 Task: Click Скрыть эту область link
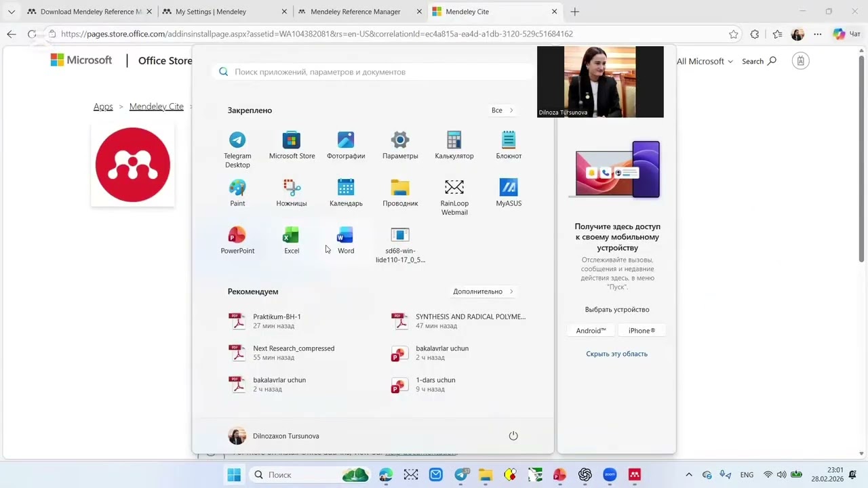click(x=616, y=354)
